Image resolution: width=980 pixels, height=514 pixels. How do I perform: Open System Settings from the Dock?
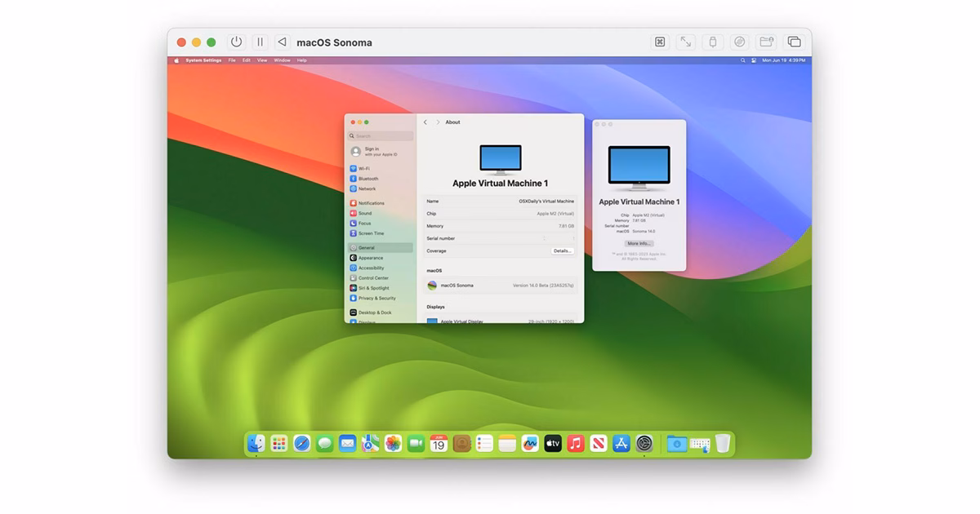(x=644, y=443)
